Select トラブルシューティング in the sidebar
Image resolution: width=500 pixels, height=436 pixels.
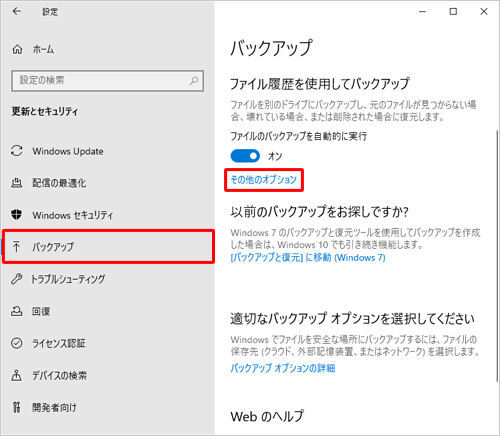tap(107, 279)
